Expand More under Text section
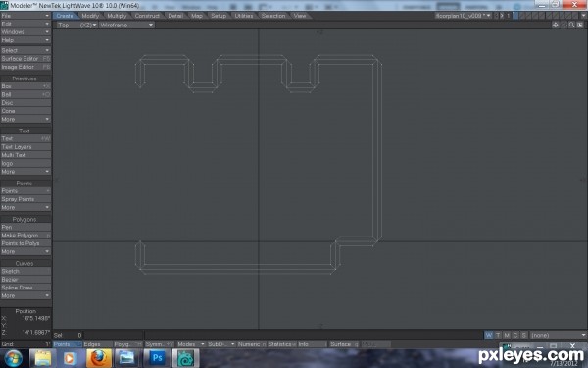 pos(25,172)
